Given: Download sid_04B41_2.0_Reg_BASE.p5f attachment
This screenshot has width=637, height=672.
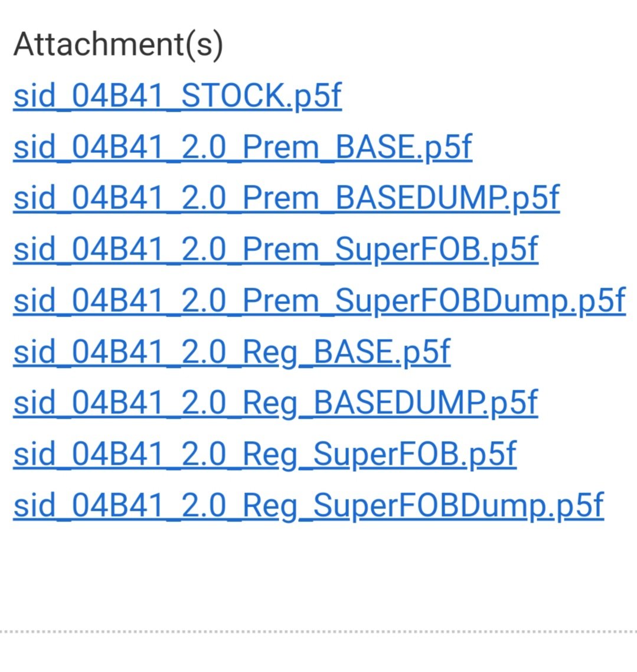Looking at the screenshot, I should [x=232, y=353].
